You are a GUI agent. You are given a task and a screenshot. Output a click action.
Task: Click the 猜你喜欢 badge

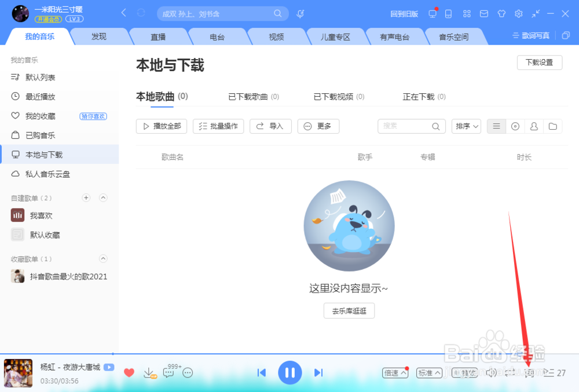[93, 116]
